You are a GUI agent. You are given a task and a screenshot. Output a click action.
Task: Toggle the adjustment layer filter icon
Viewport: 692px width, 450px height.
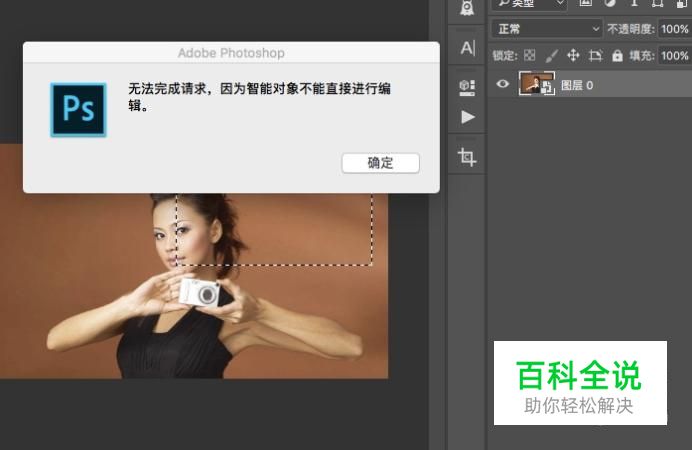pos(609,4)
